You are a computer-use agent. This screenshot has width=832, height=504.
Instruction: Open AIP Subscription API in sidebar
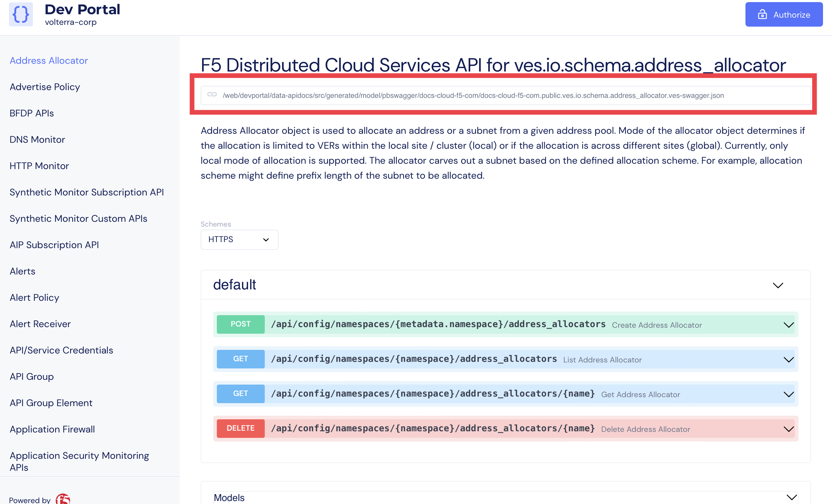tap(54, 245)
